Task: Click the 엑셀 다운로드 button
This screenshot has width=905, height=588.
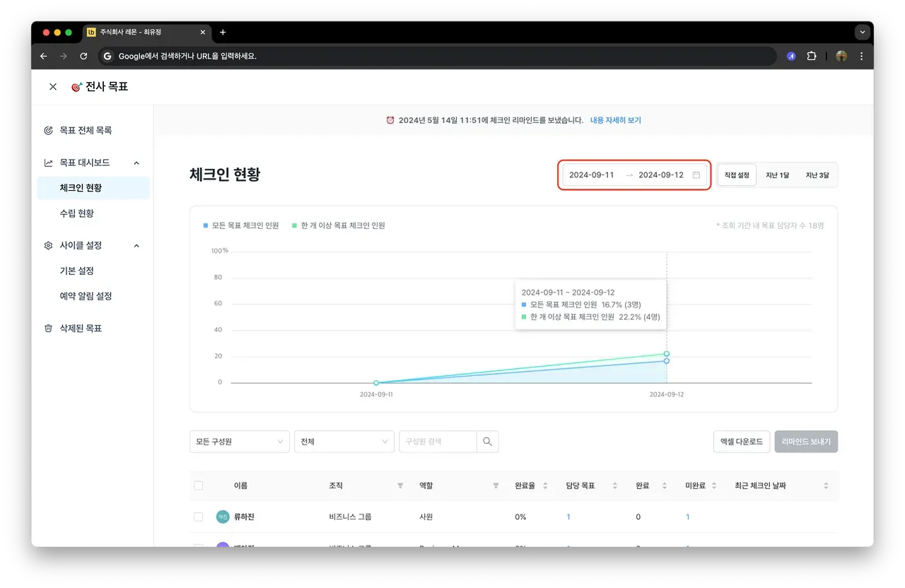Action: point(742,442)
